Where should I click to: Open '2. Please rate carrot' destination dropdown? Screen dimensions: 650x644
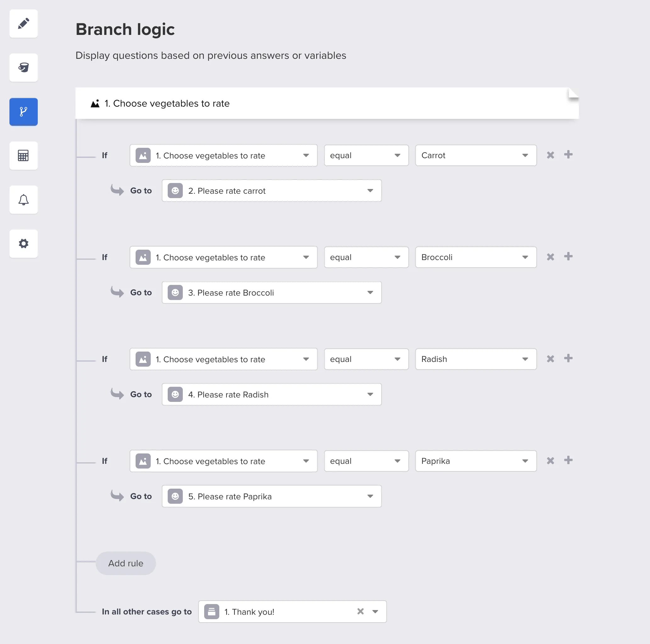272,191
